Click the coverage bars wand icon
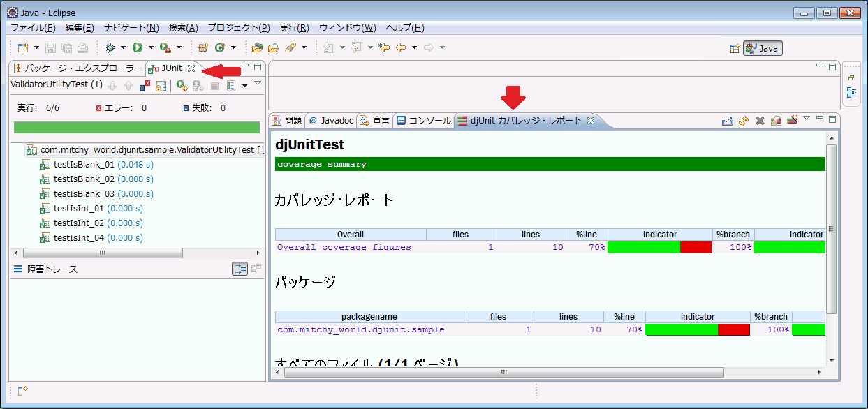868x409 pixels. point(792,121)
